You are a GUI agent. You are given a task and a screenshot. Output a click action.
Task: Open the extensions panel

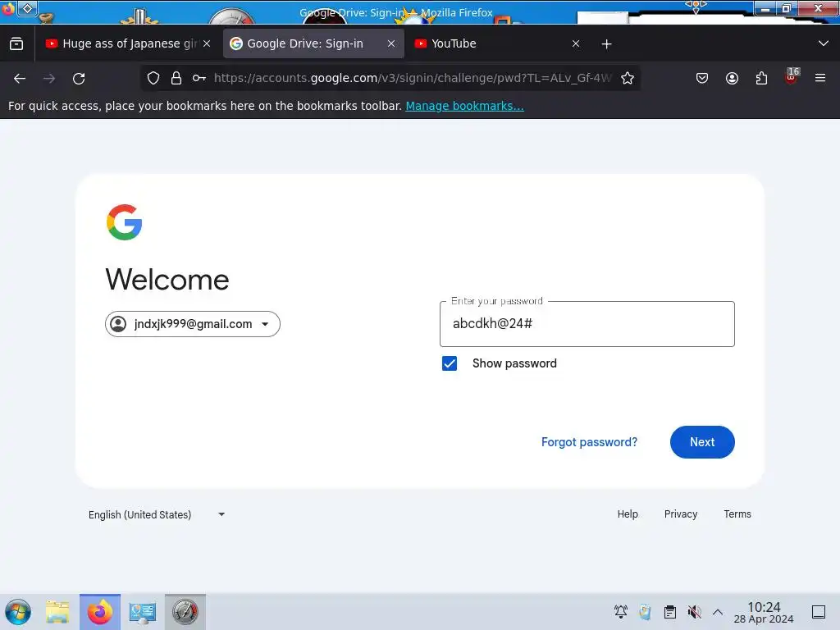click(761, 78)
